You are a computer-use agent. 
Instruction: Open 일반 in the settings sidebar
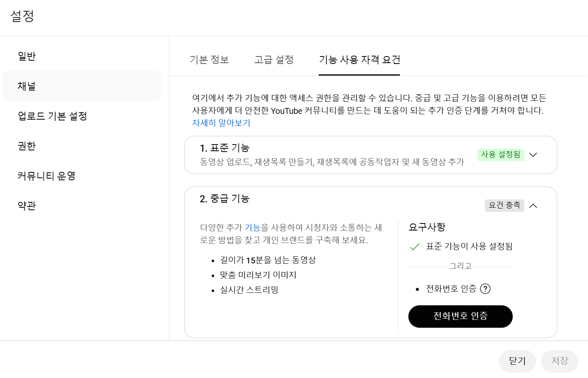point(82,56)
